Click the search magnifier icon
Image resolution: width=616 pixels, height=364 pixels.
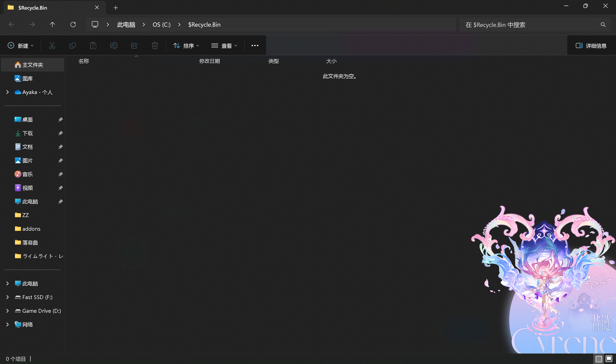[x=603, y=25]
